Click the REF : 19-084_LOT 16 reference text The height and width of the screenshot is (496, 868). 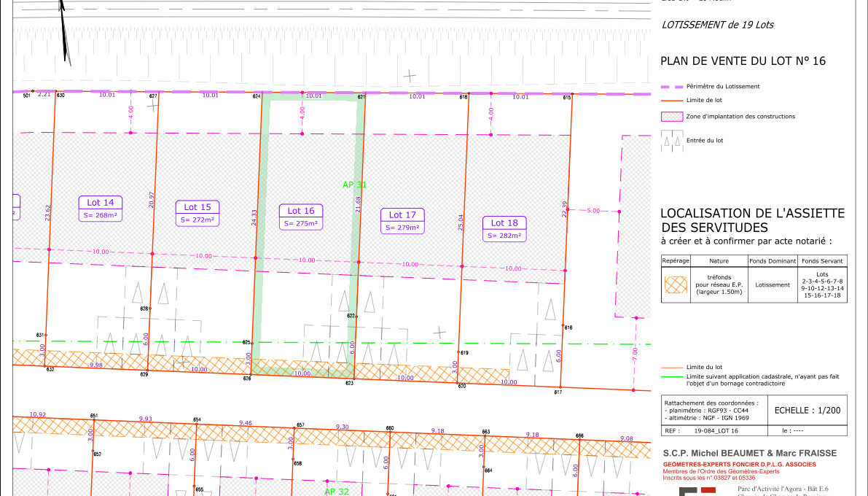pos(701,430)
